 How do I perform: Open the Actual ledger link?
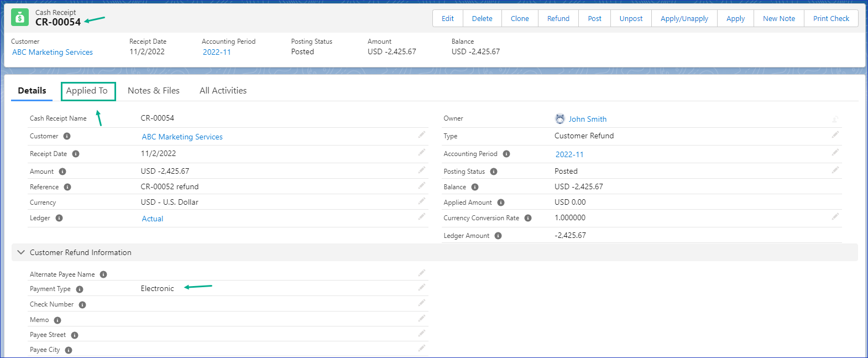click(153, 219)
